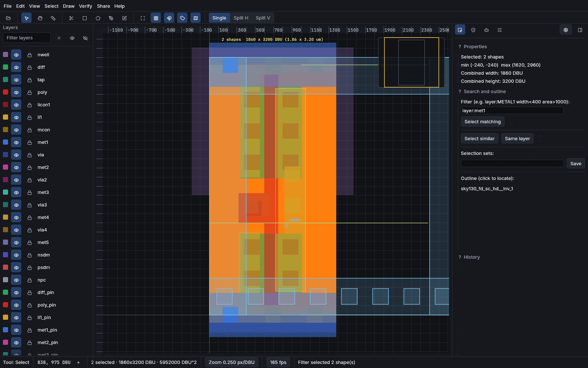Click the layer:met1 filter field
This screenshot has width=588, height=368.
(512, 111)
